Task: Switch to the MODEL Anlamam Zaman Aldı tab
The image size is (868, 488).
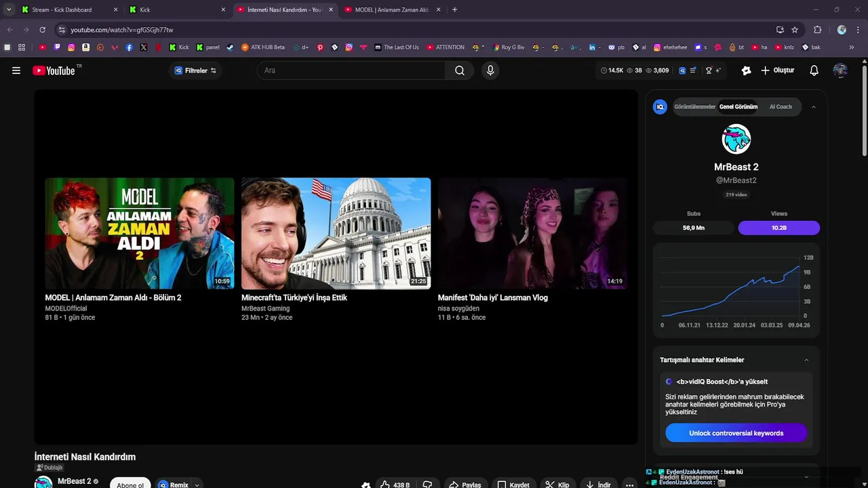Action: tap(393, 9)
